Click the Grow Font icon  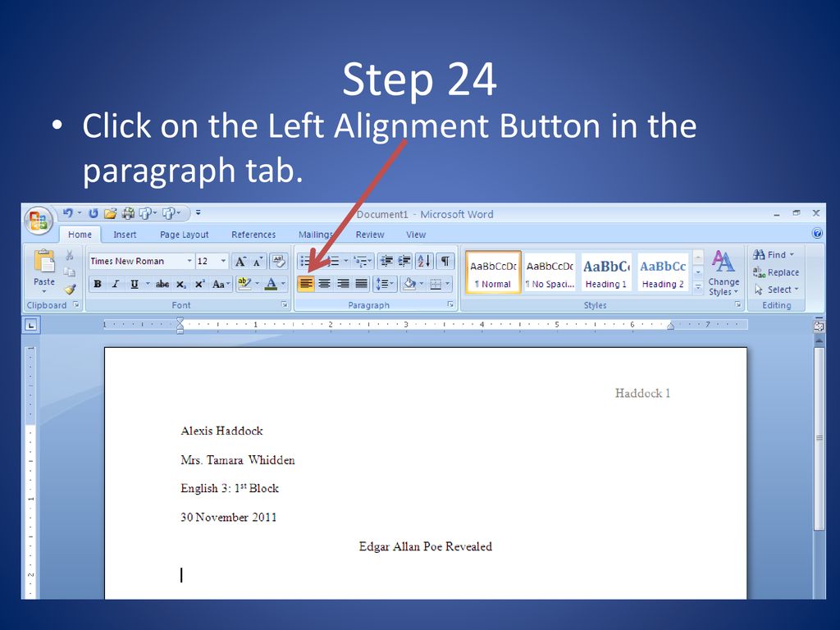point(240,262)
